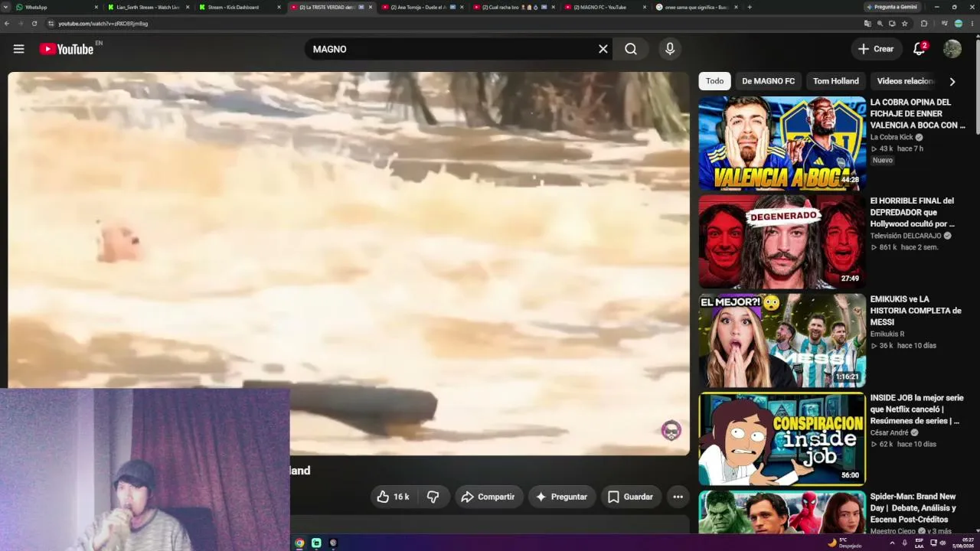Open YouTube notifications bell
Image resolution: width=980 pixels, height=551 pixels.
click(920, 49)
